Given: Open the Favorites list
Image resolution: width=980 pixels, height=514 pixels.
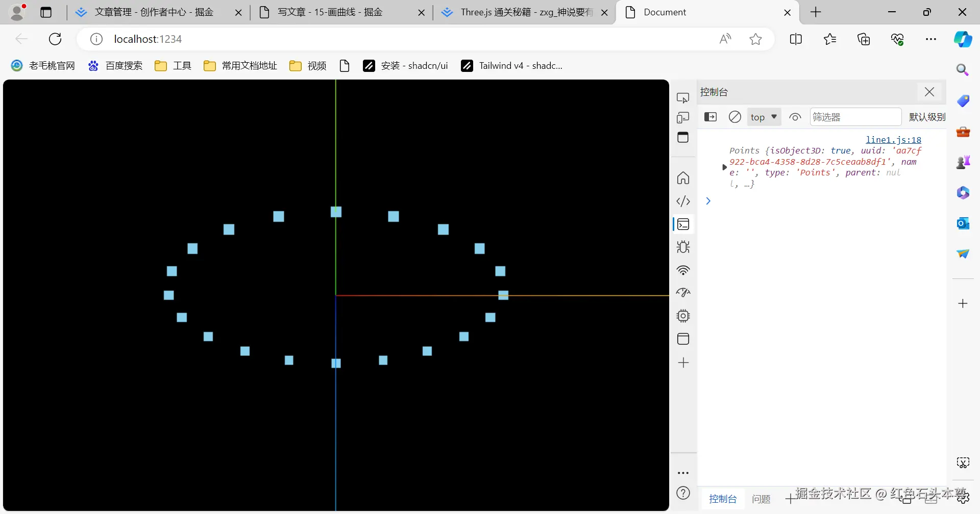Looking at the screenshot, I should pyautogui.click(x=830, y=39).
